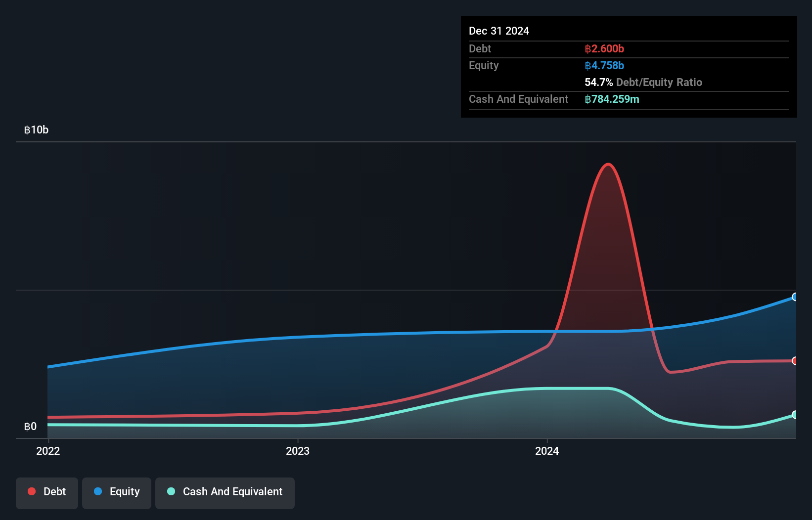Expand the Cash And Equivalent tooltip row
The image size is (812, 520).
click(518, 99)
